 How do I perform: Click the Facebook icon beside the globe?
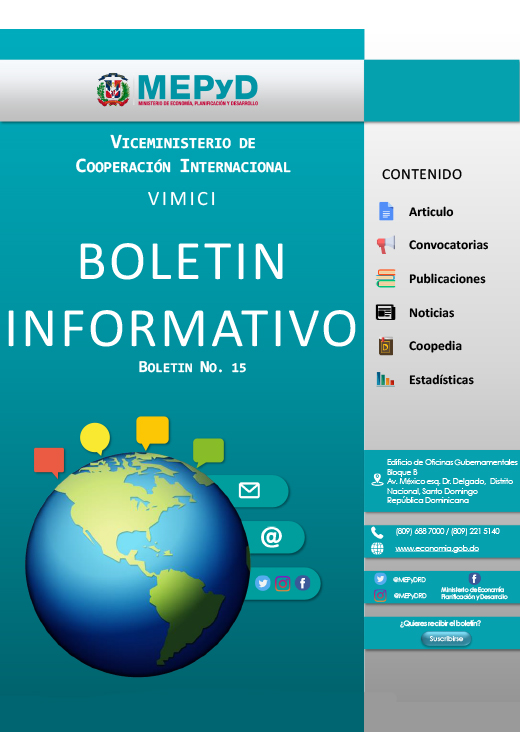[302, 583]
